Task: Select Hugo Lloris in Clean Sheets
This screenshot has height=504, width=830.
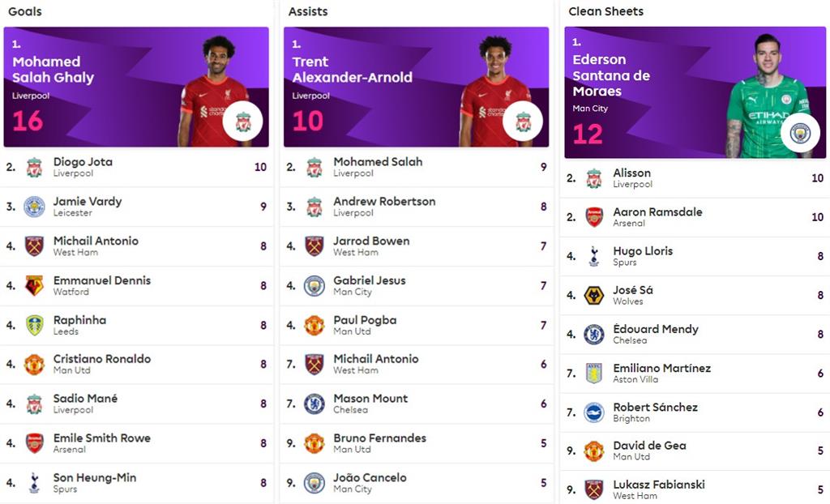Action: click(643, 251)
